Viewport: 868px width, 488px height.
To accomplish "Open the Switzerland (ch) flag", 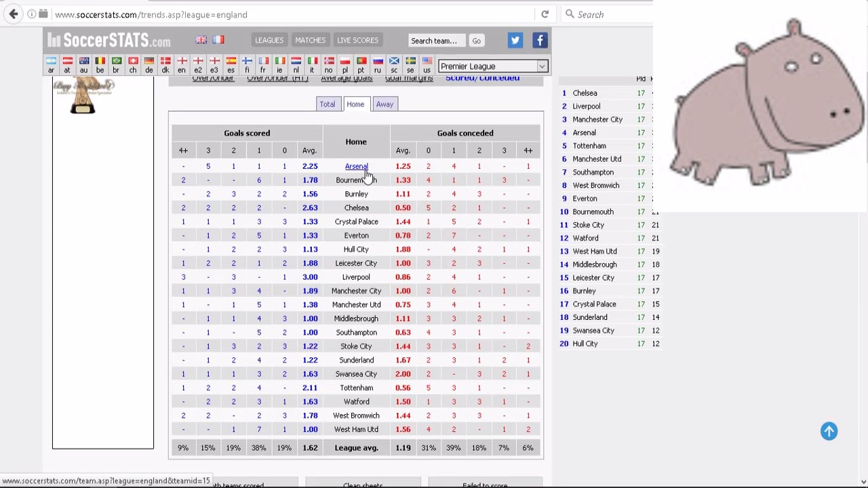I will (132, 62).
